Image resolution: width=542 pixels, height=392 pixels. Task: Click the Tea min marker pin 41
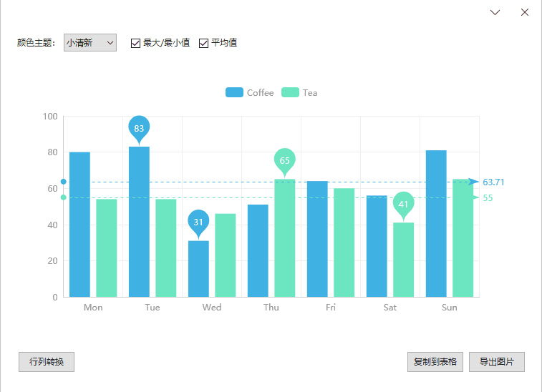[403, 205]
